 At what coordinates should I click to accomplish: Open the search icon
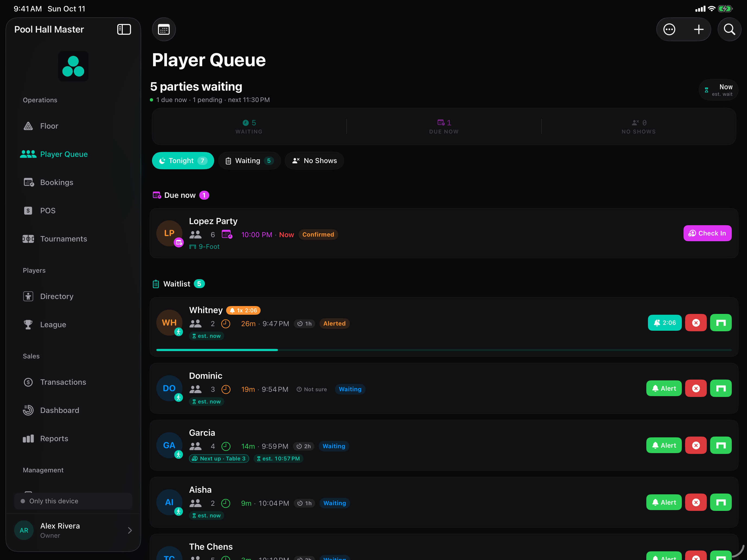[729, 30]
